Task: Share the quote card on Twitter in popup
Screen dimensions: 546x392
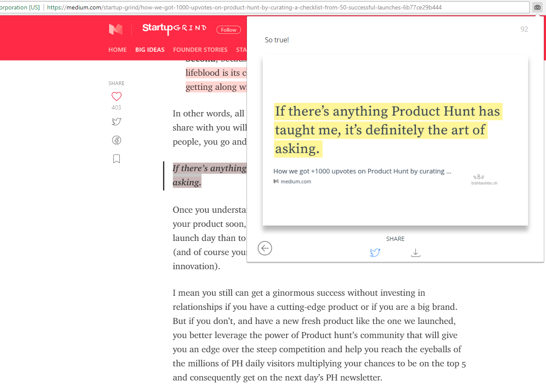Action: [375, 252]
